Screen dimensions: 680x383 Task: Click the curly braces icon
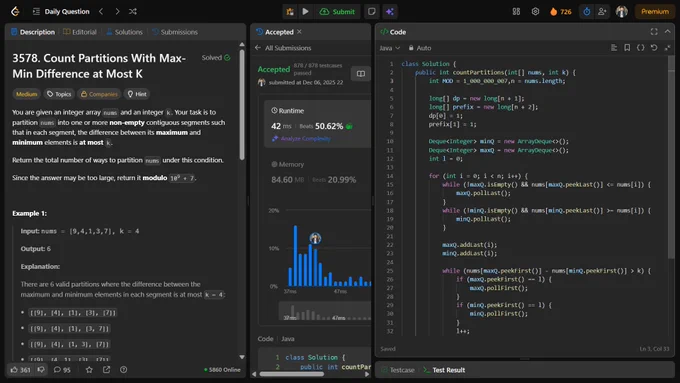pyautogui.click(x=641, y=48)
